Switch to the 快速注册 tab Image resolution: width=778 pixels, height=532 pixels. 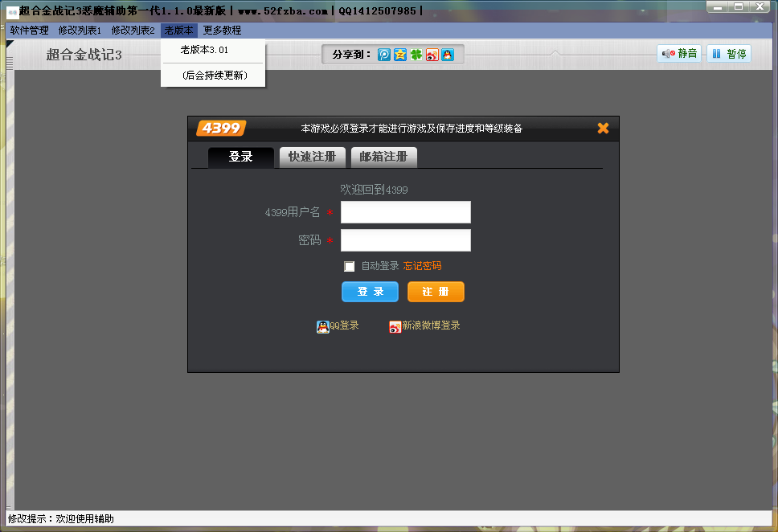click(312, 158)
